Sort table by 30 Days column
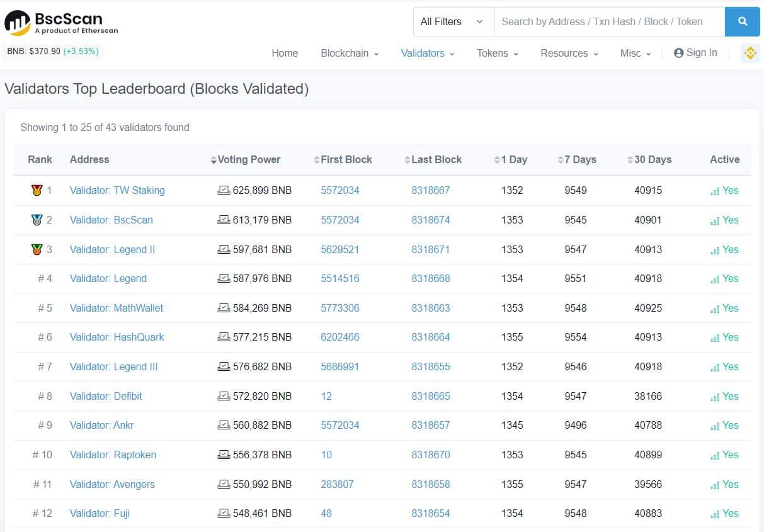The image size is (764, 532). tap(649, 159)
